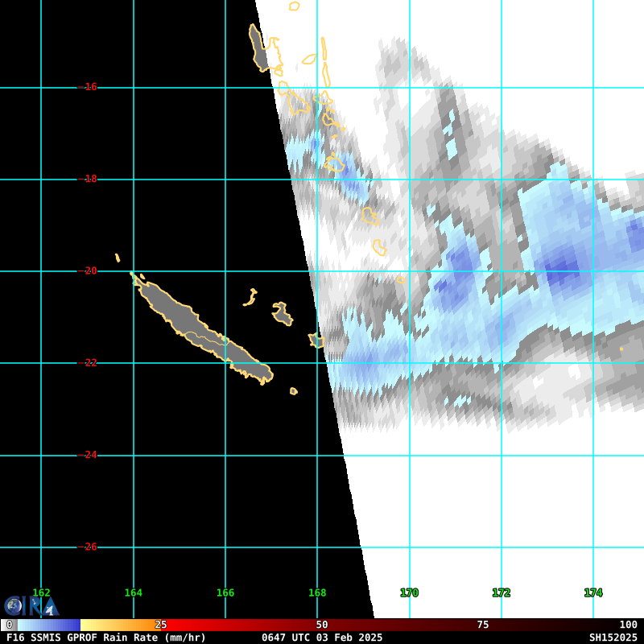The image size is (644, 644).
Task: Click the F16 SSMIS GPROF Rain Rate title
Action: point(106,638)
